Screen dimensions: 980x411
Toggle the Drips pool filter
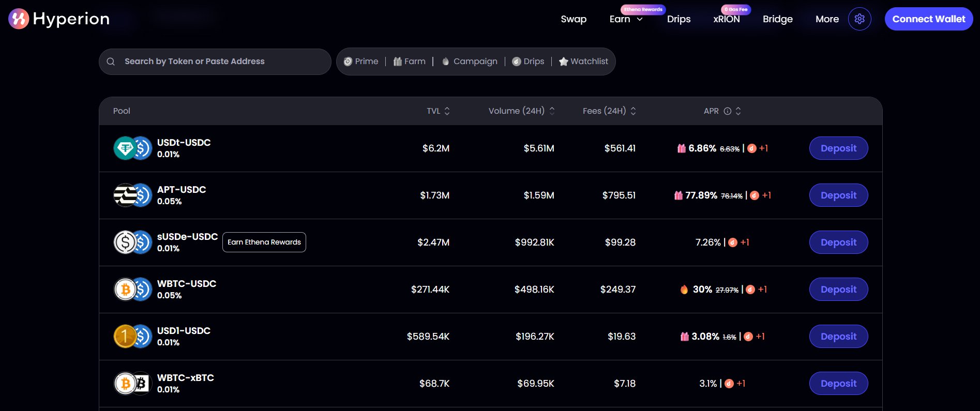528,62
